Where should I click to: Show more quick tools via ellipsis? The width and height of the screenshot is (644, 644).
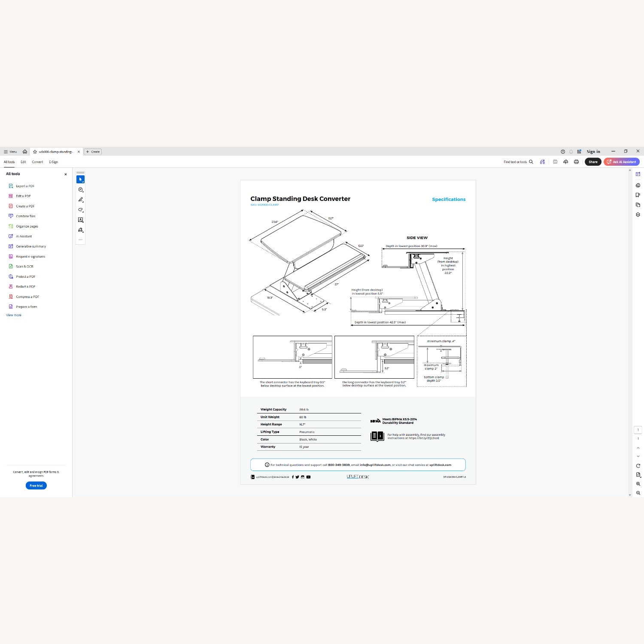coord(80,240)
